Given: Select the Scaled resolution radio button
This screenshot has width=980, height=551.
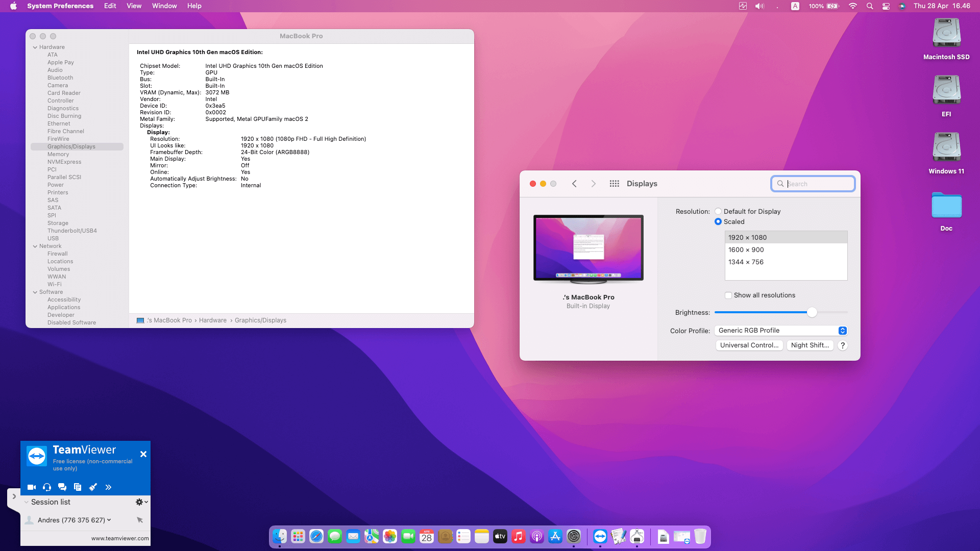Looking at the screenshot, I should point(718,221).
